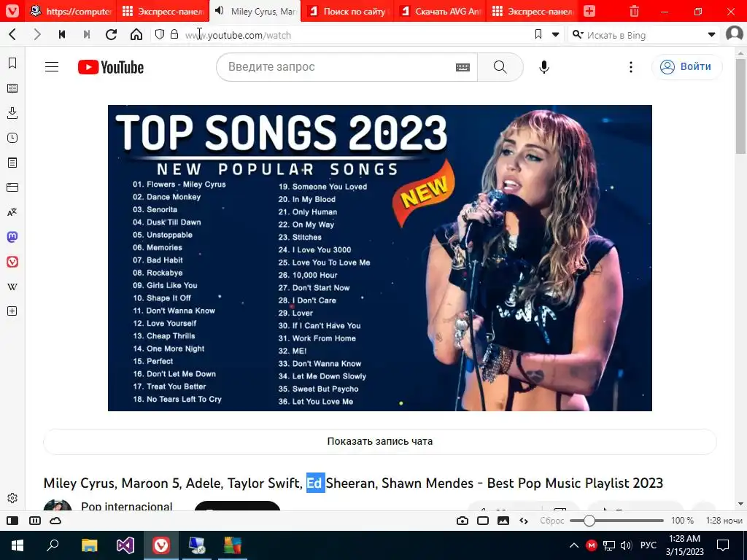Image resolution: width=747 pixels, height=560 pixels.
Task: Toggle the break mode rectangle icon
Action: (483, 521)
